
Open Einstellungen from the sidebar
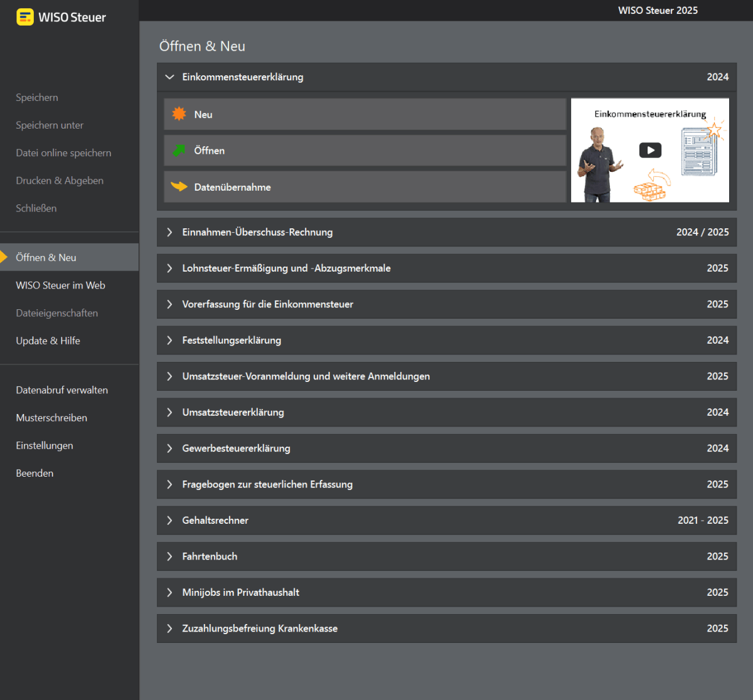click(45, 445)
